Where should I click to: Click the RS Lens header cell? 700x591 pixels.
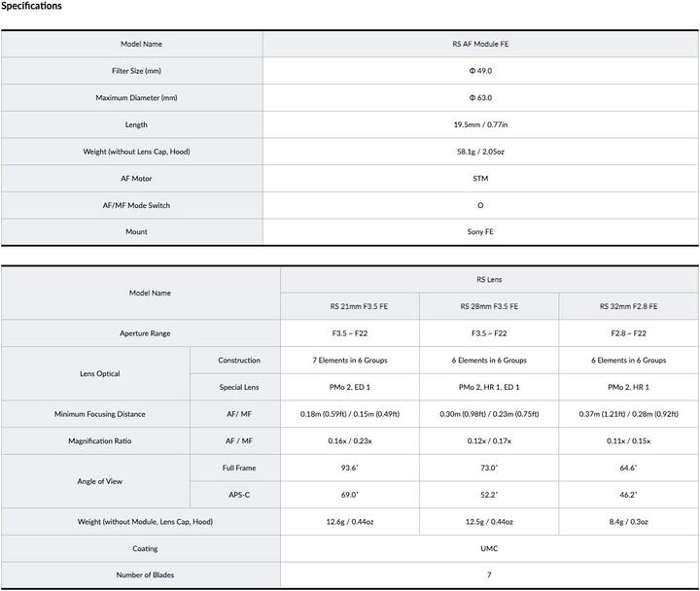tap(489, 279)
